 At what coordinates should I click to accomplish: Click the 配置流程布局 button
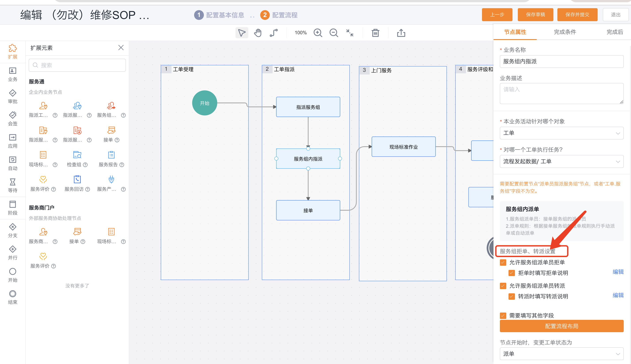(x=561, y=326)
